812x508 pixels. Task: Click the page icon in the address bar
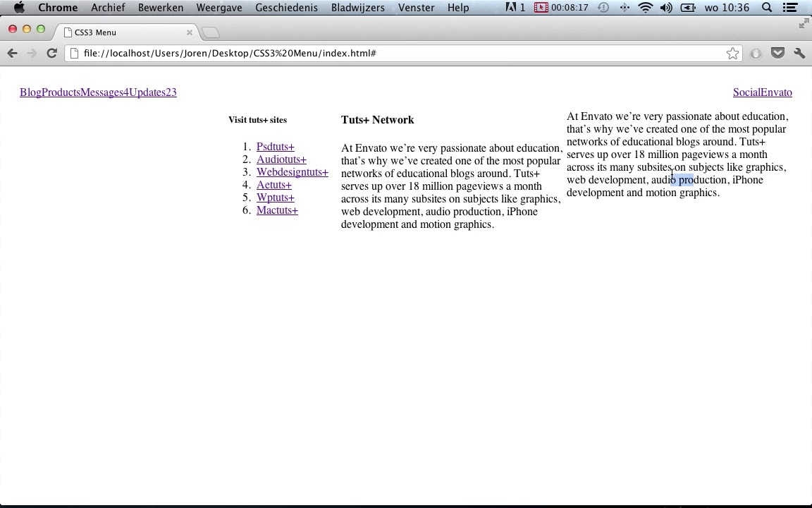click(x=74, y=53)
